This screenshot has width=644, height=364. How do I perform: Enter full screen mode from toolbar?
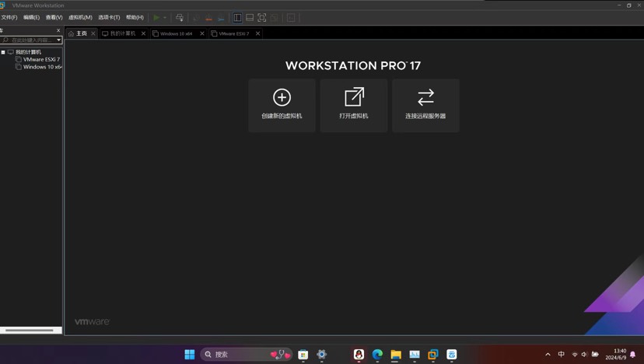[262, 18]
